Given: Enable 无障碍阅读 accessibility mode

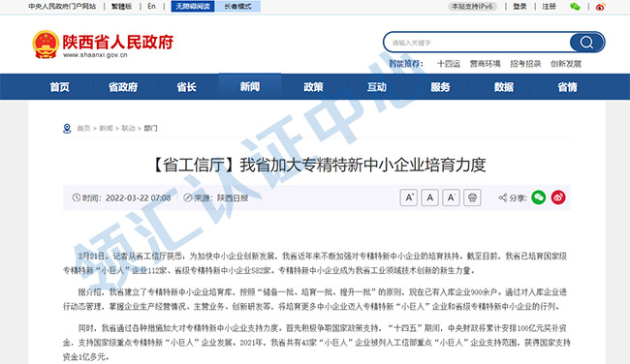Looking at the screenshot, I should [x=193, y=7].
